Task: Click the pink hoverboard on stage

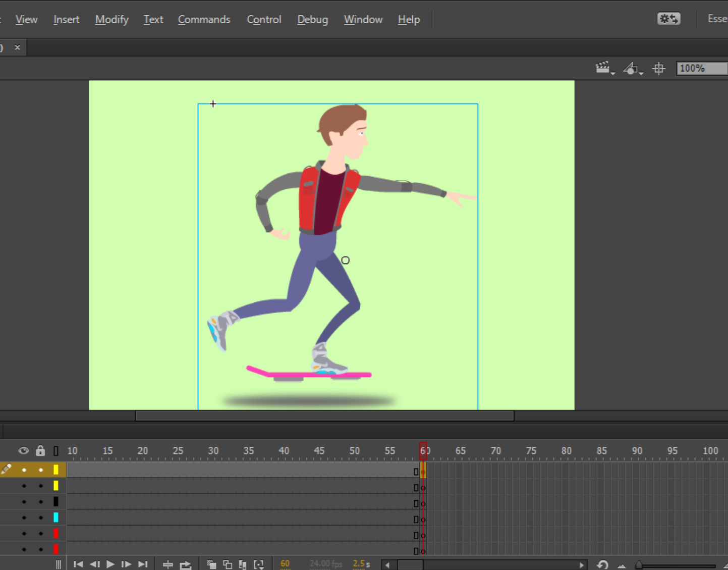Action: pyautogui.click(x=308, y=373)
